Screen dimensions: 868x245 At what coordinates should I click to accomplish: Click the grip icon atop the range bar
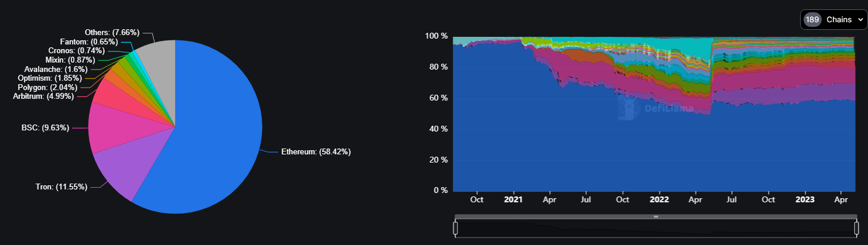click(655, 216)
